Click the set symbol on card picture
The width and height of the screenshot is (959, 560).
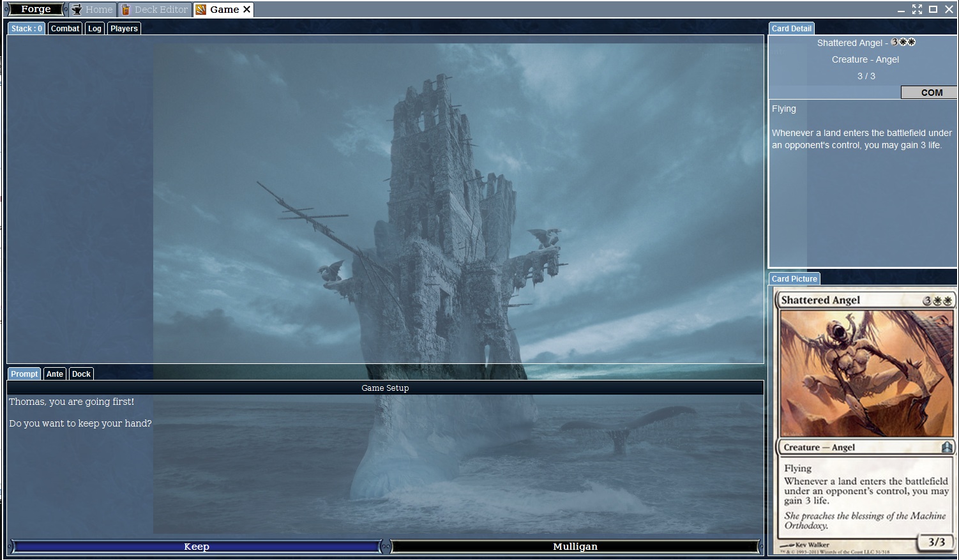click(x=947, y=447)
